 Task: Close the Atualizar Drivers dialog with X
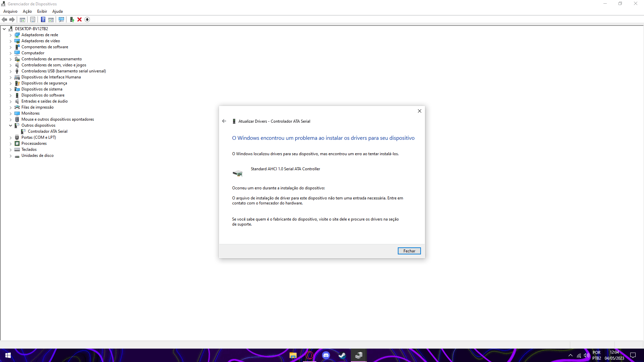(x=419, y=111)
